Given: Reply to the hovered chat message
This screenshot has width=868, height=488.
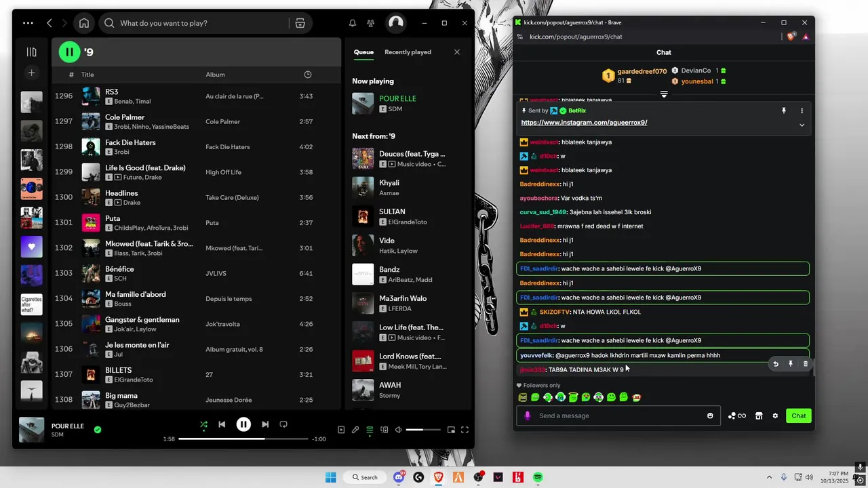Looking at the screenshot, I should coord(776,364).
